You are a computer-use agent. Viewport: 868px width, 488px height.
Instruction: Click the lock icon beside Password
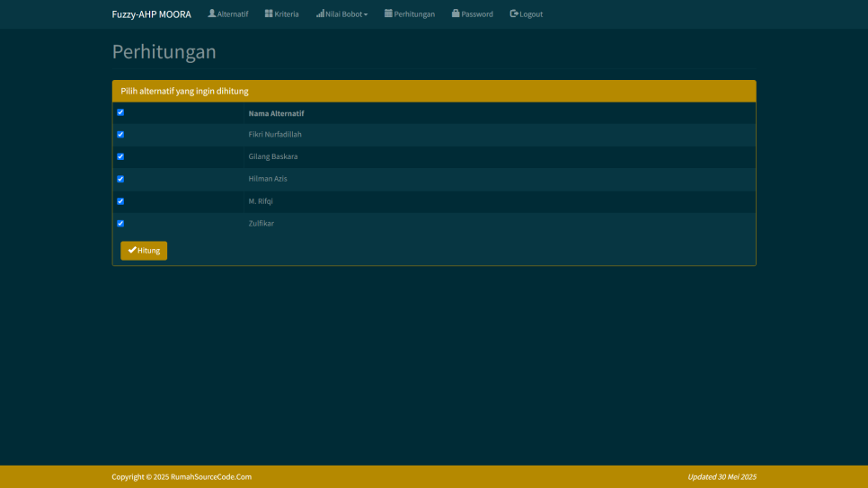click(x=456, y=13)
